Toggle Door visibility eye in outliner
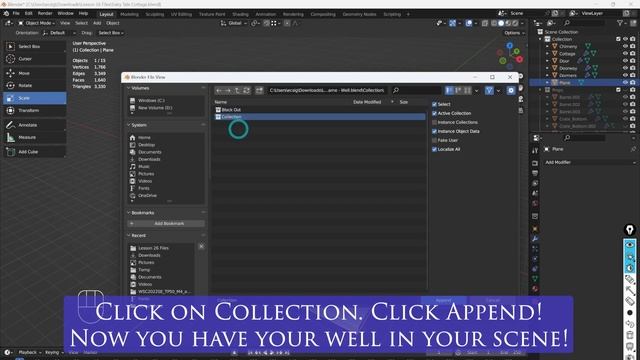Image resolution: width=640 pixels, height=360 pixels. tap(625, 61)
